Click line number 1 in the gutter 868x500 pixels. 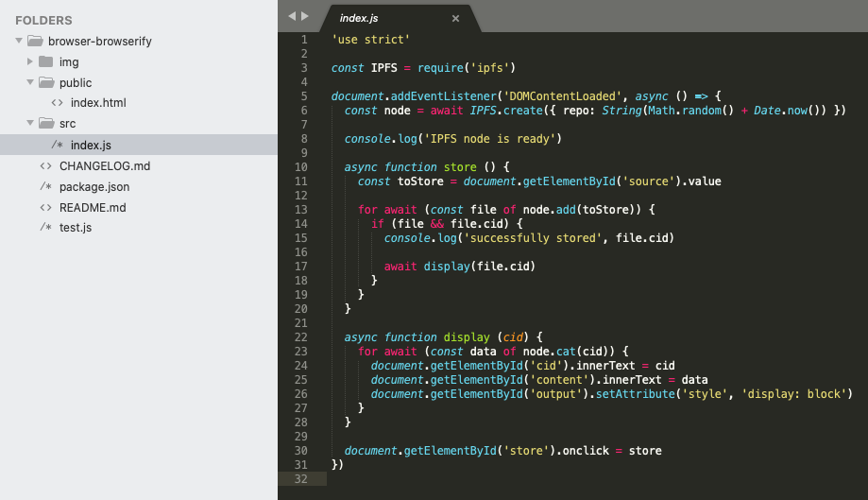click(x=304, y=40)
